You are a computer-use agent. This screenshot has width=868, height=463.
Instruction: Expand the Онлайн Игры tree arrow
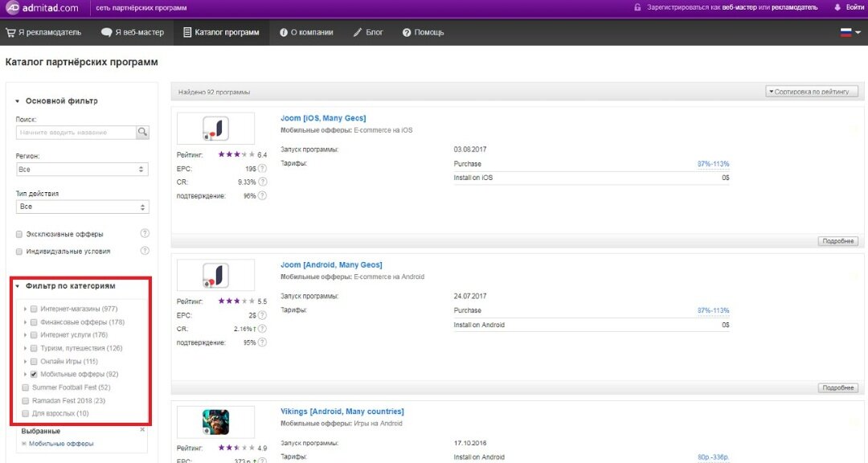click(x=25, y=362)
